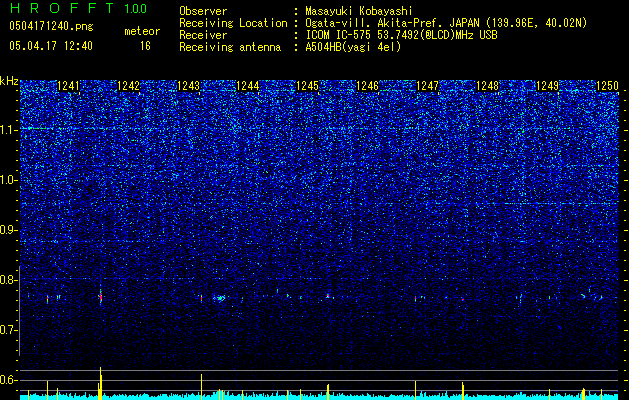Click the version number 1.00
Viewport: 629px width, 400px height.
tap(135, 8)
